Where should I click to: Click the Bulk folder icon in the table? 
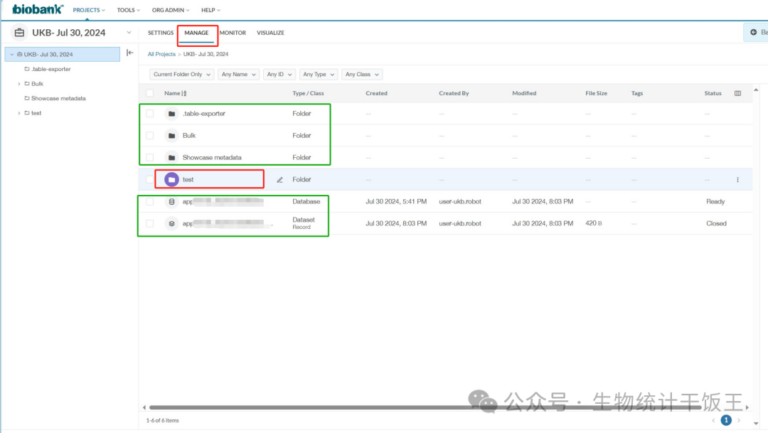click(172, 135)
